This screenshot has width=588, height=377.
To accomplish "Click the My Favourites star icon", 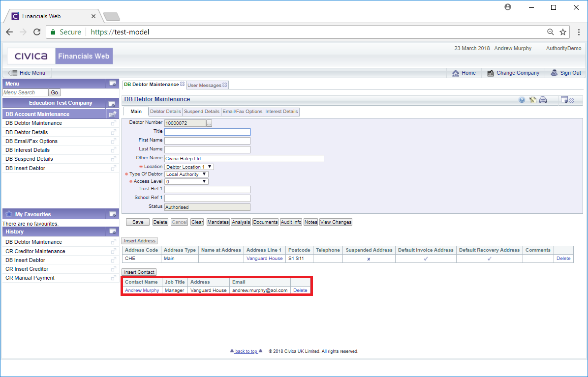I will coord(9,214).
